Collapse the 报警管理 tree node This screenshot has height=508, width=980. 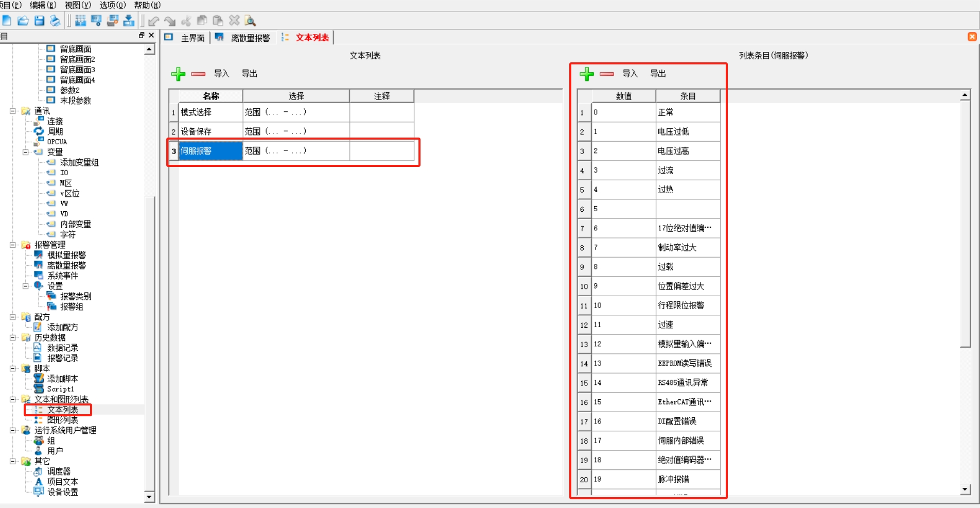[x=13, y=245]
